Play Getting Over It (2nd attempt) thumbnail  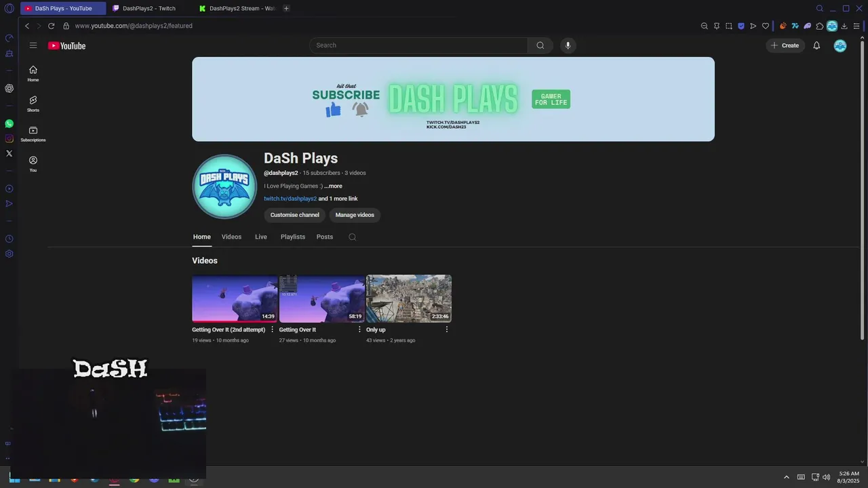pyautogui.click(x=235, y=298)
